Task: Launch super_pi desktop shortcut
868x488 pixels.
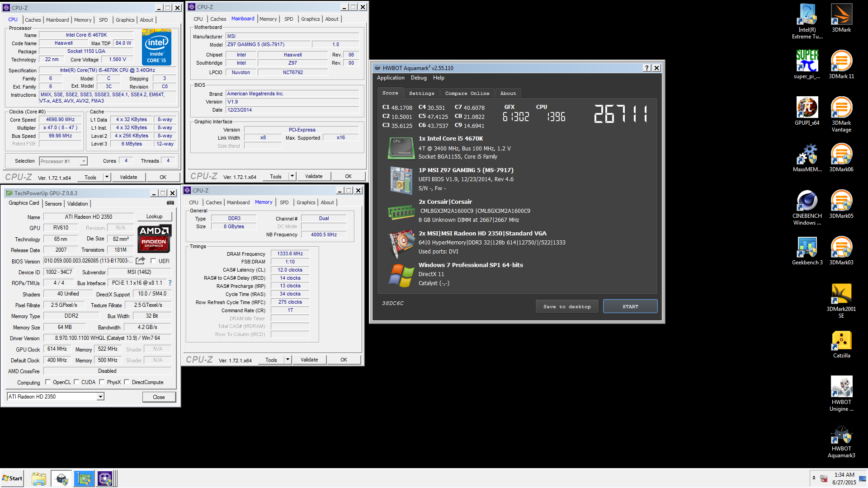Action: click(x=807, y=65)
